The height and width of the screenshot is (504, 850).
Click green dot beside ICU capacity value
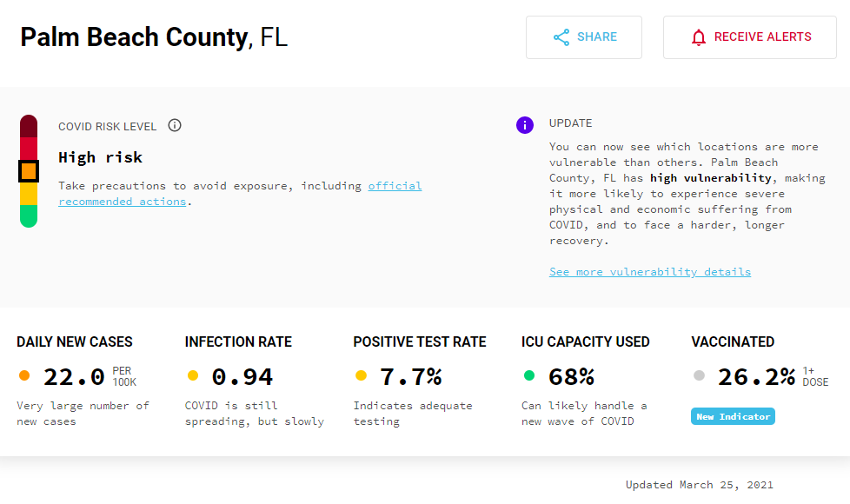529,376
